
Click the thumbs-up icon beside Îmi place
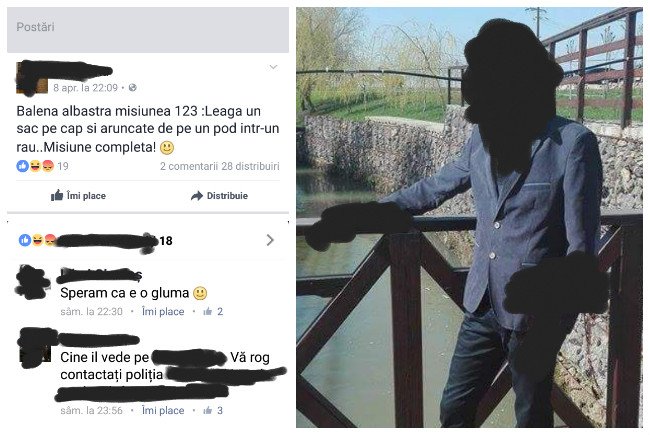[57, 195]
